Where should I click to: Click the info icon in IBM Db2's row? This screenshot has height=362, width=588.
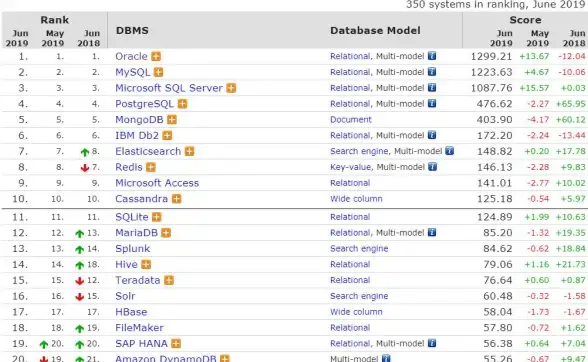[x=432, y=135]
